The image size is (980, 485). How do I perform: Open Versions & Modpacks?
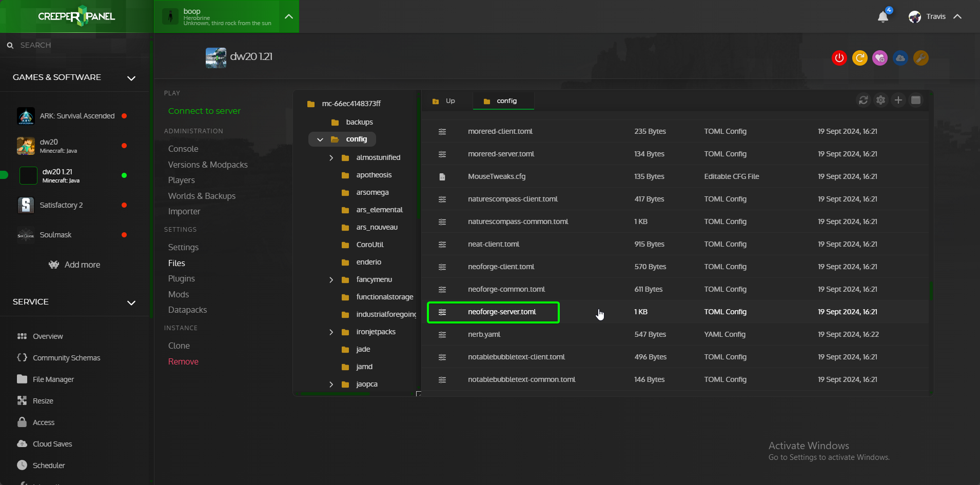point(208,165)
